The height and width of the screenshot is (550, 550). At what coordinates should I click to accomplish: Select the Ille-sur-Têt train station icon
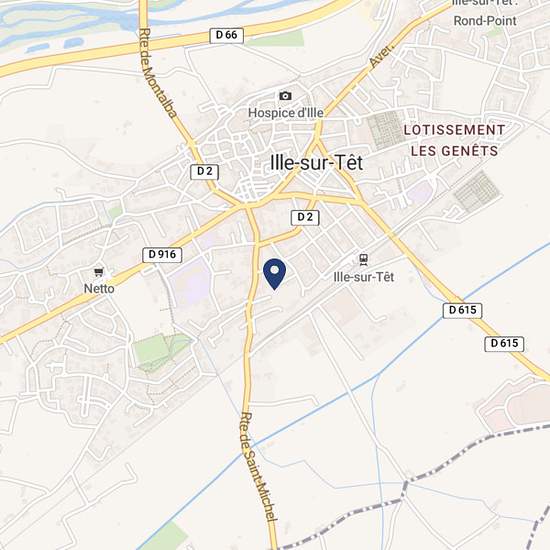pyautogui.click(x=364, y=260)
